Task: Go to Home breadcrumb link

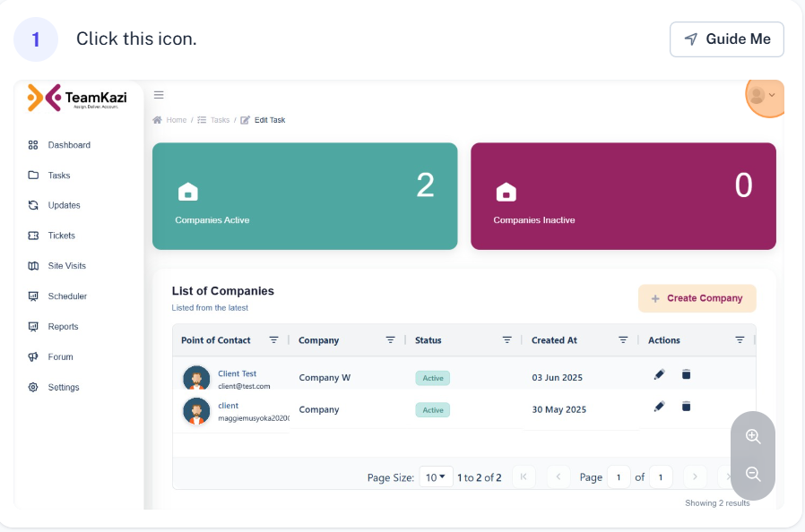Action: (170, 120)
